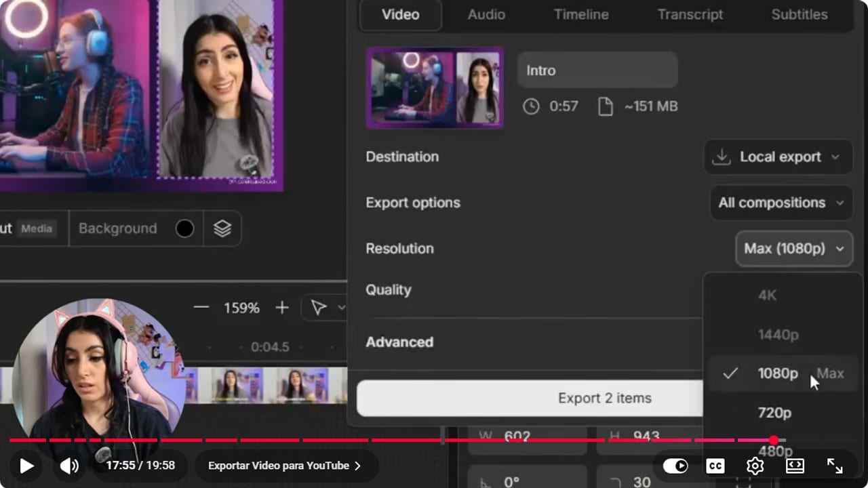This screenshot has width=868, height=488.
Task: Zoom in the timeline with plus
Action: 282,308
